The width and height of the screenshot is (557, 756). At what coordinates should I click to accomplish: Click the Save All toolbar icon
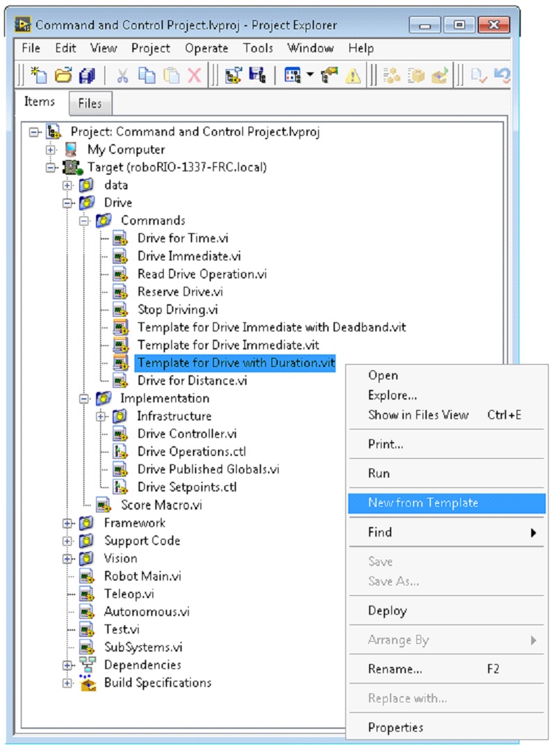point(86,75)
